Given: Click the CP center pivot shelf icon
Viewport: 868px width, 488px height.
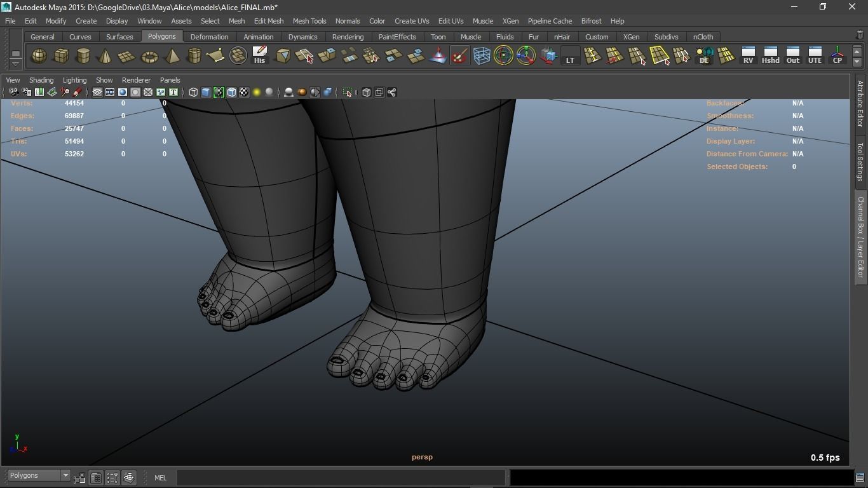Looking at the screenshot, I should pyautogui.click(x=837, y=56).
